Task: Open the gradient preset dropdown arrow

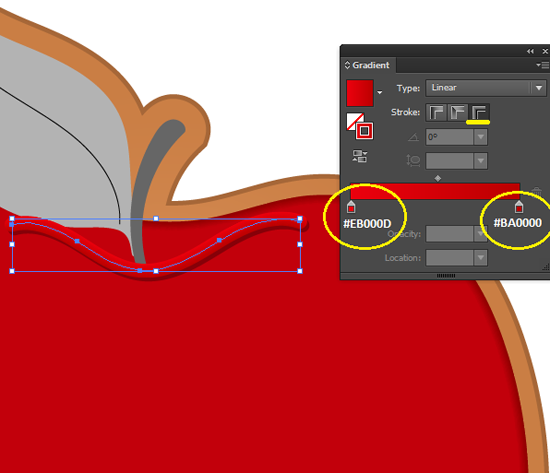Action: click(380, 93)
